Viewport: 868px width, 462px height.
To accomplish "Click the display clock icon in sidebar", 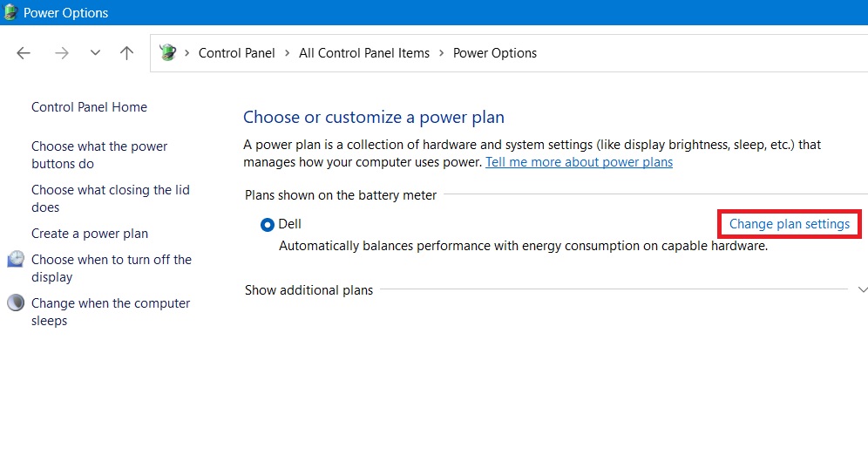I will (16, 259).
